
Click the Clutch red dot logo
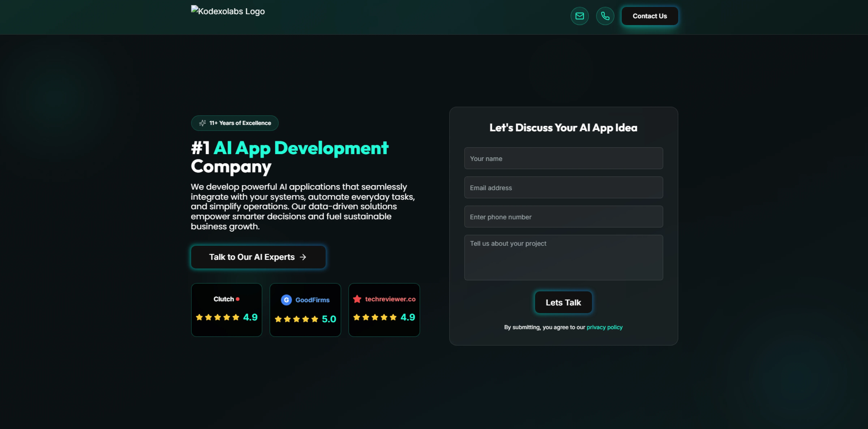tap(238, 299)
